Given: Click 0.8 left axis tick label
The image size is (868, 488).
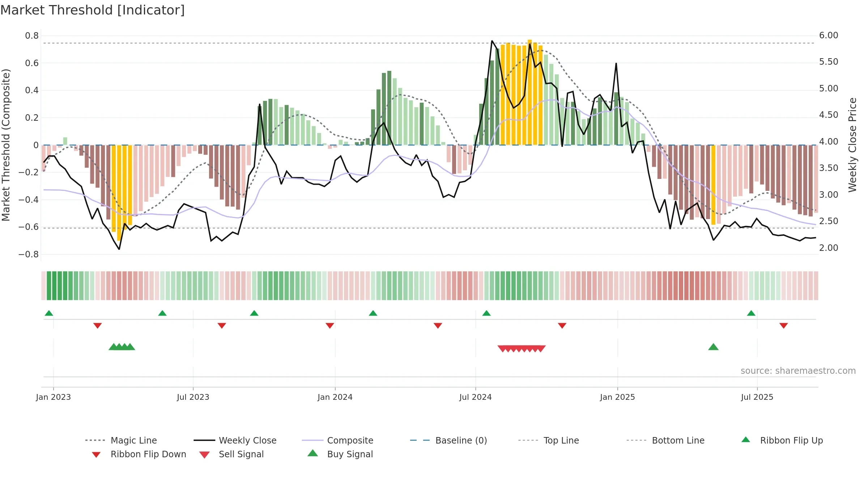Looking at the screenshot, I should pos(32,36).
